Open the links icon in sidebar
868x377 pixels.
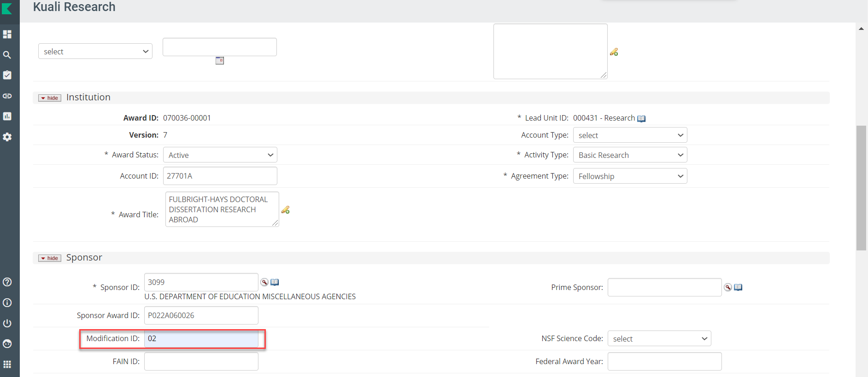(7, 96)
